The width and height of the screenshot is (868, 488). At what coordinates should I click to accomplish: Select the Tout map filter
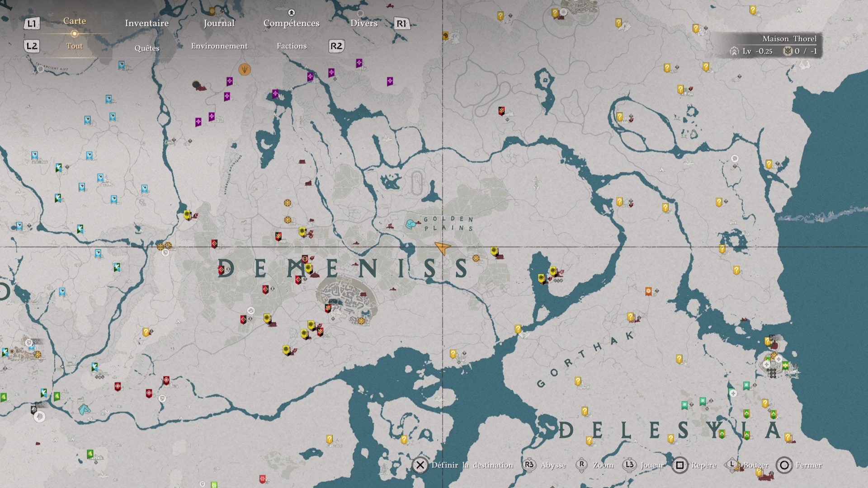click(x=75, y=46)
